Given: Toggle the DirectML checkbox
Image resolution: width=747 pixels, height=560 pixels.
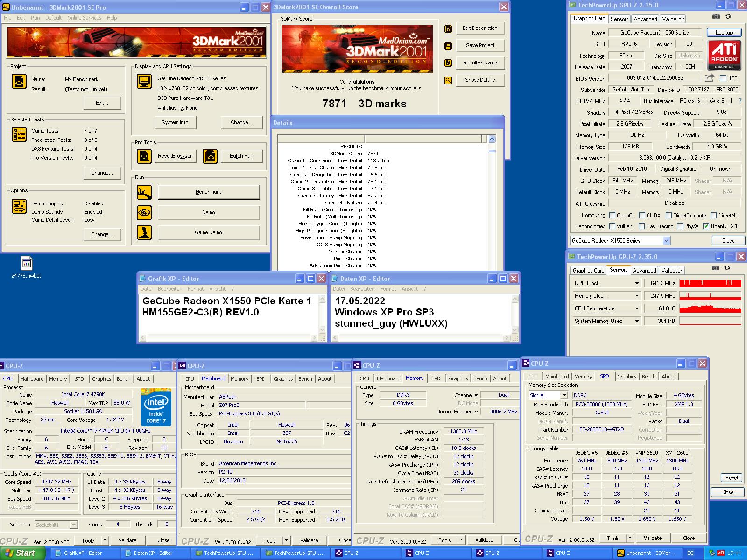Looking at the screenshot, I should tap(713, 216).
